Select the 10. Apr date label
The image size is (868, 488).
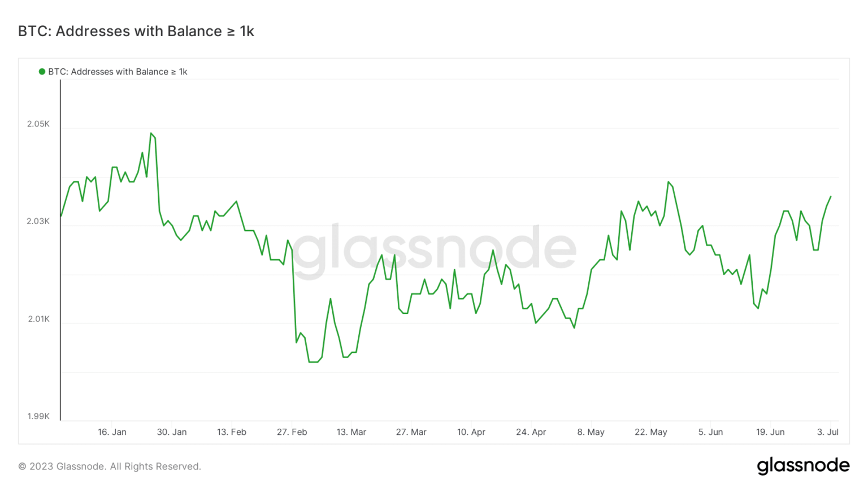[x=471, y=432]
